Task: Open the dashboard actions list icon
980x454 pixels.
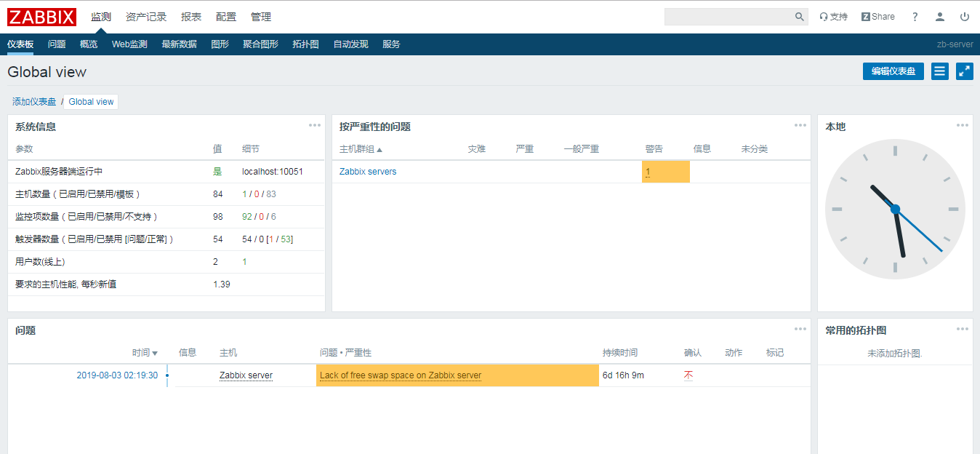Action: point(940,71)
